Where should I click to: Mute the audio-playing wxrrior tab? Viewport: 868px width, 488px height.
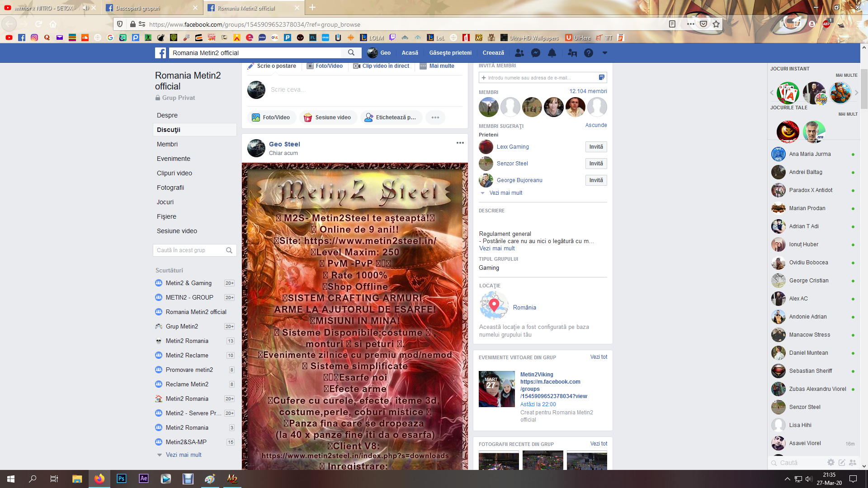[85, 8]
